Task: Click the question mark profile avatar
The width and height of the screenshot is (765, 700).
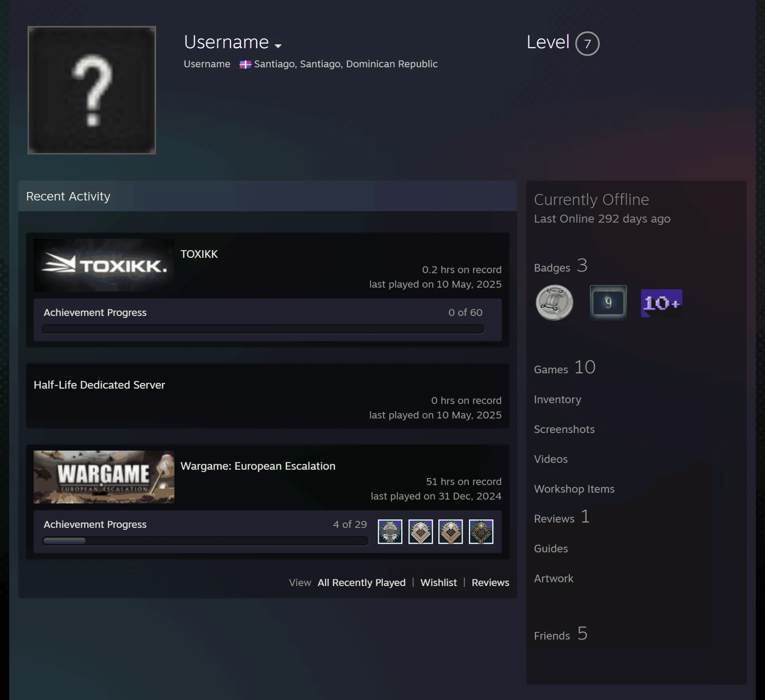Action: tap(92, 90)
